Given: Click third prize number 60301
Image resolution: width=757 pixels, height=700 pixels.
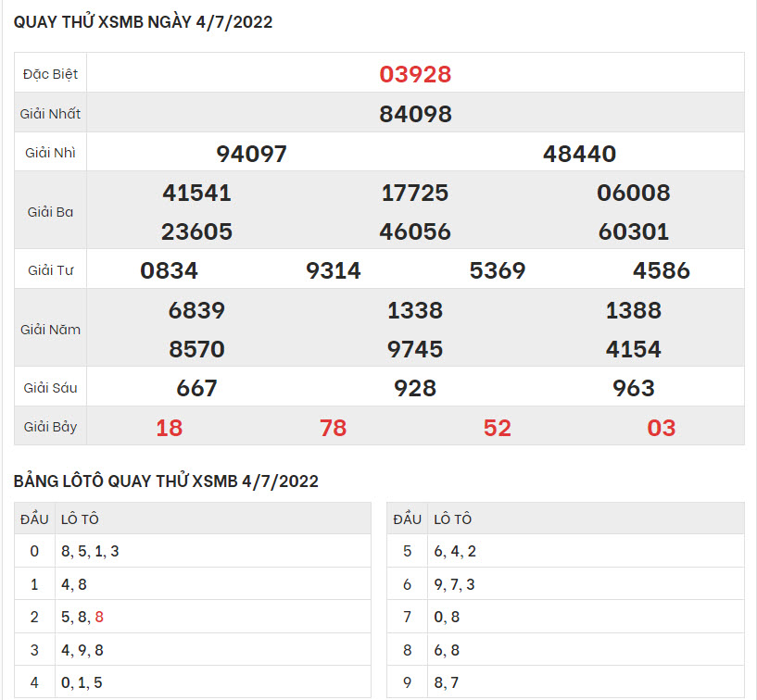Looking at the screenshot, I should 634,231.
